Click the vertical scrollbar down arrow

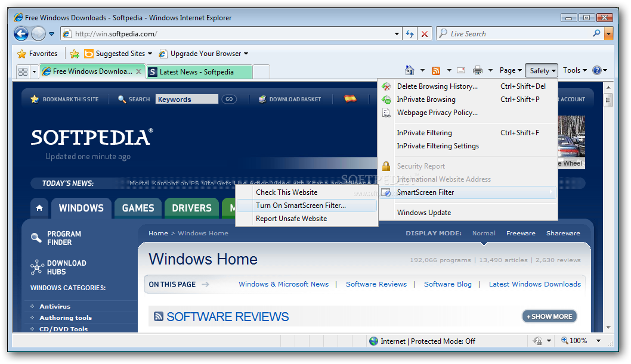coord(608,328)
